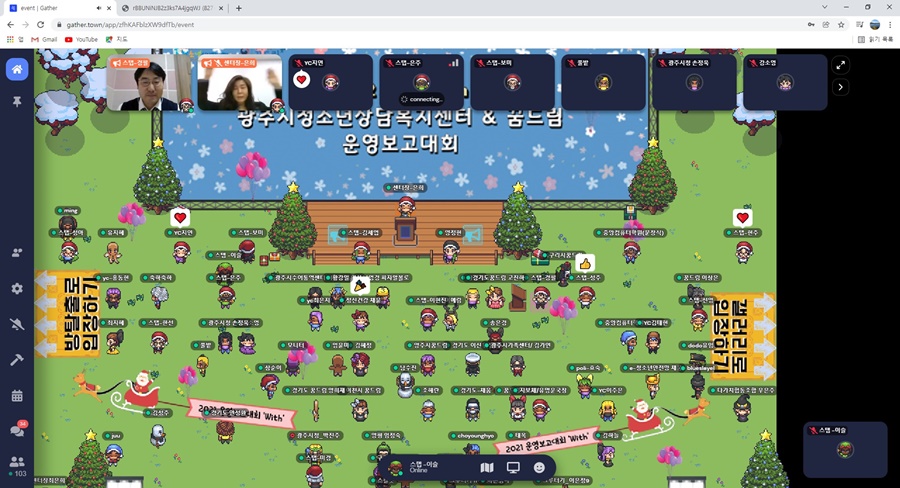
Task: Click the red heart reaction above YC지연 avatar
Action: click(180, 218)
